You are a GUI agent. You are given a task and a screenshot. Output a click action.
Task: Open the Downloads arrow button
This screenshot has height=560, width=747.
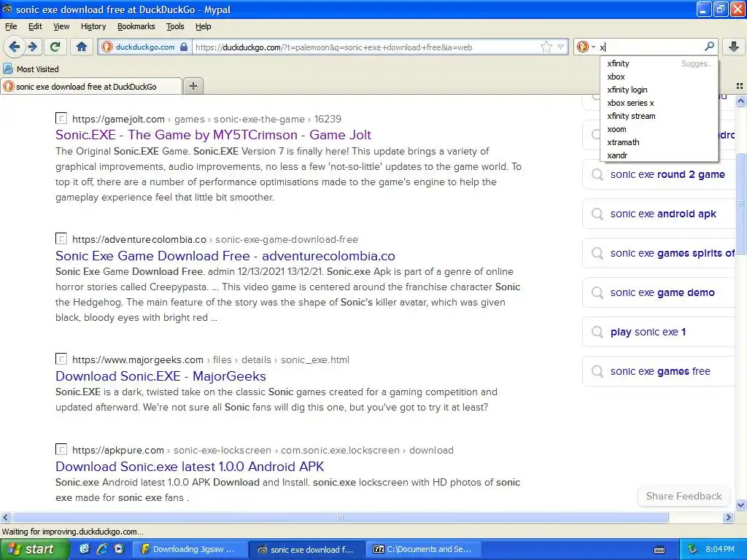click(734, 47)
